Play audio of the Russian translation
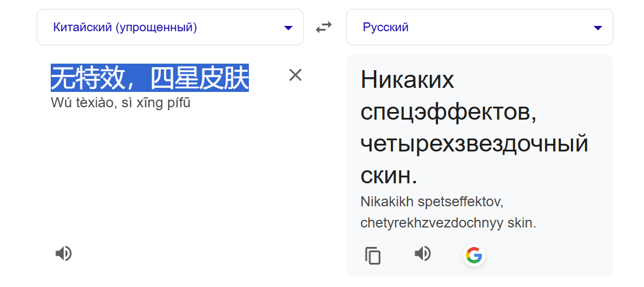Viewport: 644px width, 287px height. [423, 254]
